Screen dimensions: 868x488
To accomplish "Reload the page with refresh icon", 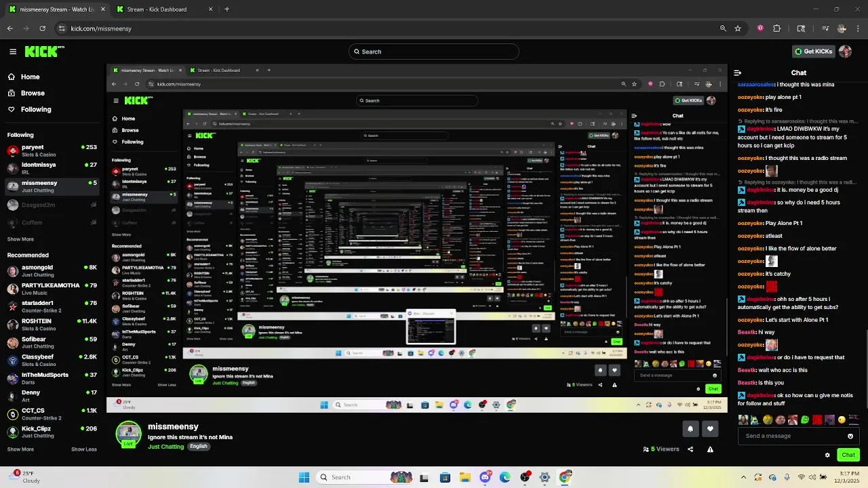I will pos(43,28).
